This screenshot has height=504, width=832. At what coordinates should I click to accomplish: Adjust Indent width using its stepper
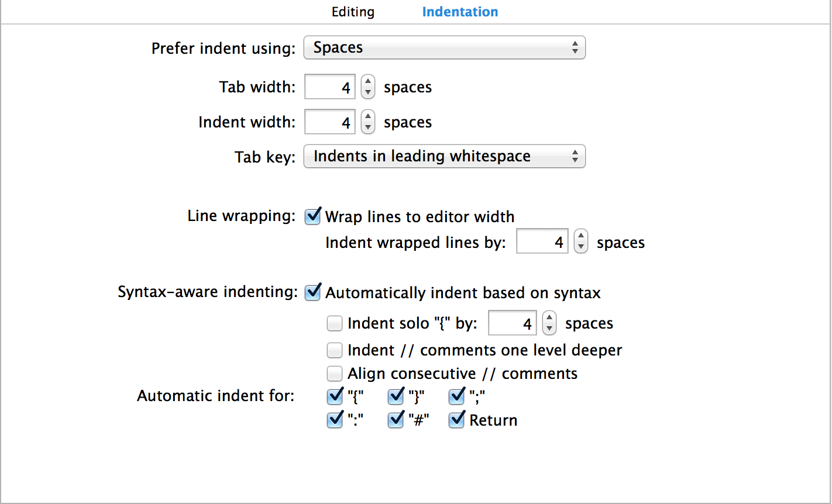click(x=367, y=122)
